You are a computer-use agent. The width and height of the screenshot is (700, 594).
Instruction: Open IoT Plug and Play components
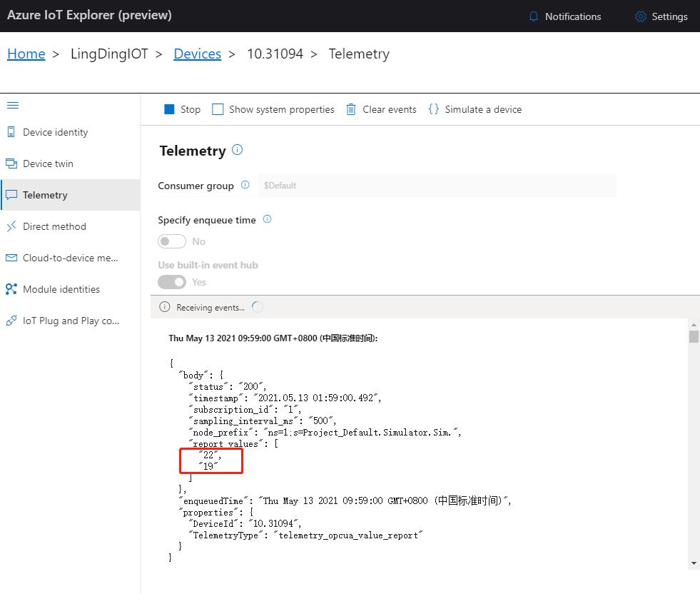70,321
